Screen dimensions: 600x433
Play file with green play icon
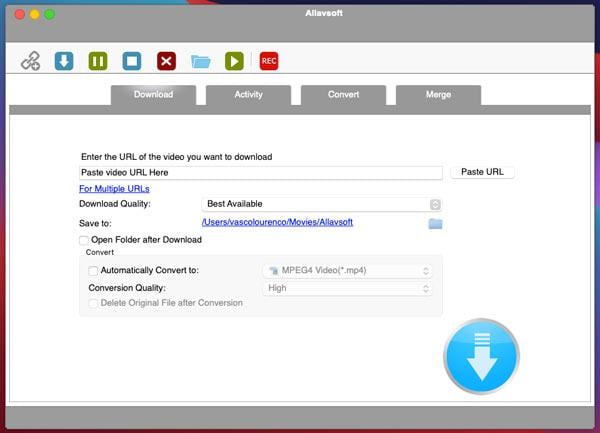[234, 61]
